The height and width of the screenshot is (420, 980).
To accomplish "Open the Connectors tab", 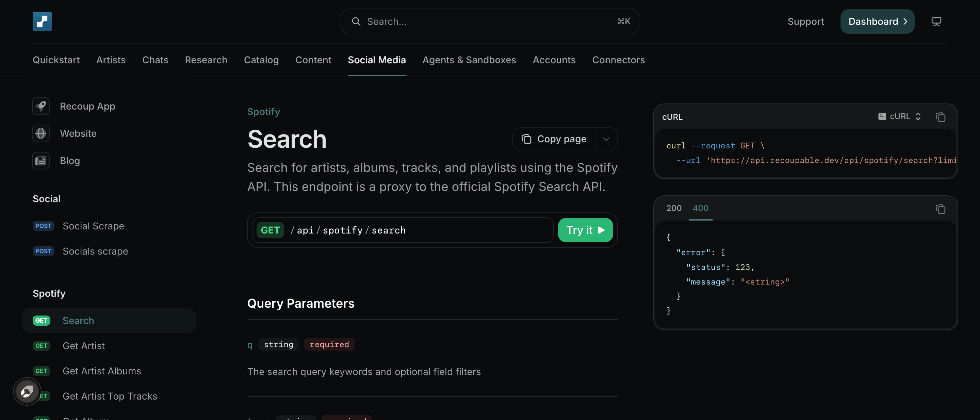I will pyautogui.click(x=618, y=60).
